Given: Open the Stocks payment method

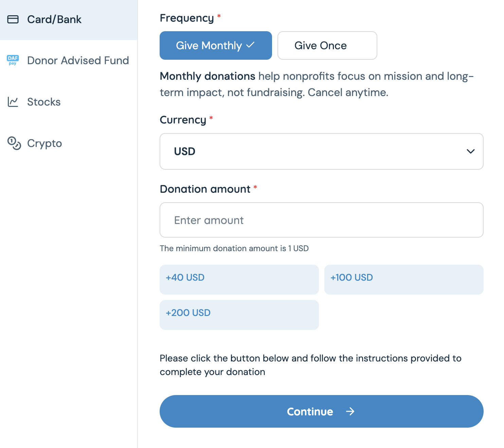Looking at the screenshot, I should [x=44, y=102].
